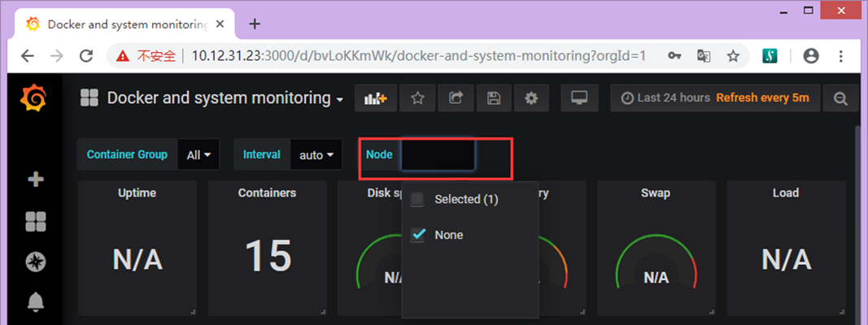Reload the browser page
This screenshot has height=325, width=868.
(86, 56)
